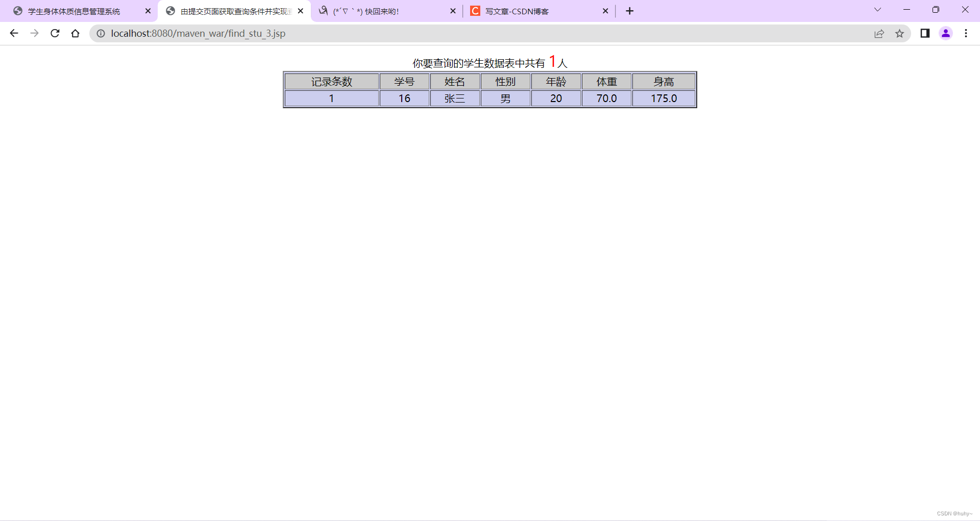Close the 写文章-CSDN博客 tab
Screen dimensions: 980x521
605,11
